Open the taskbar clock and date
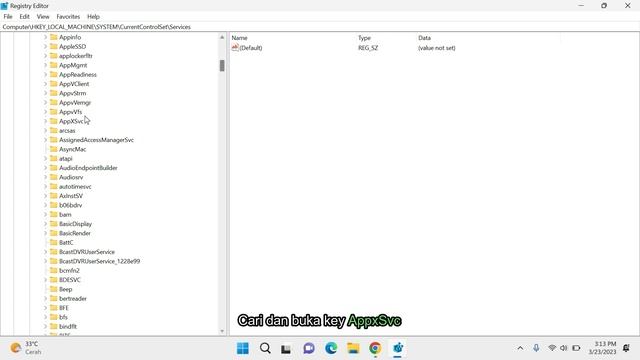640x360 pixels. (602, 348)
